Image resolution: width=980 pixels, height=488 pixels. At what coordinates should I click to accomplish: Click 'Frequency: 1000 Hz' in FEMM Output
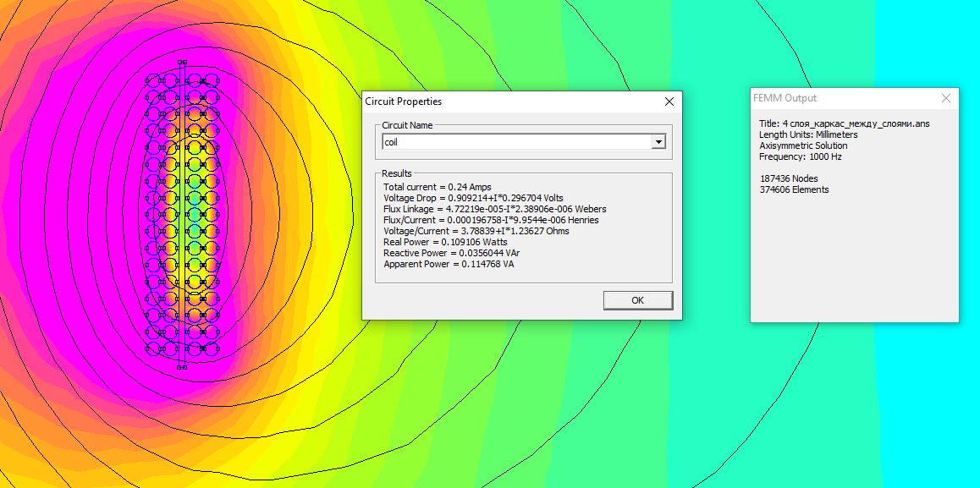tap(801, 156)
